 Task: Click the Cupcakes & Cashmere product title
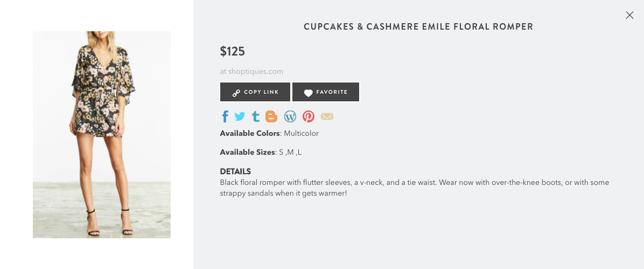pos(418,26)
